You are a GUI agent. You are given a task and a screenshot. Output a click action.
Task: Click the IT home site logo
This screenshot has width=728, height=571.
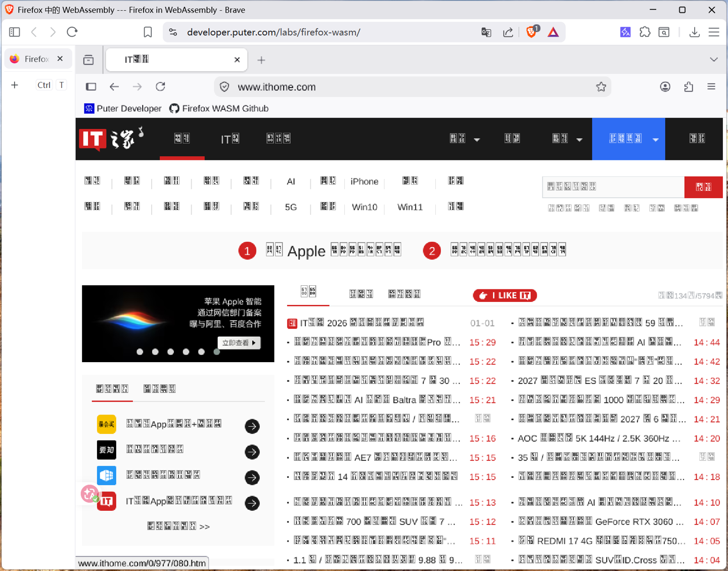111,139
